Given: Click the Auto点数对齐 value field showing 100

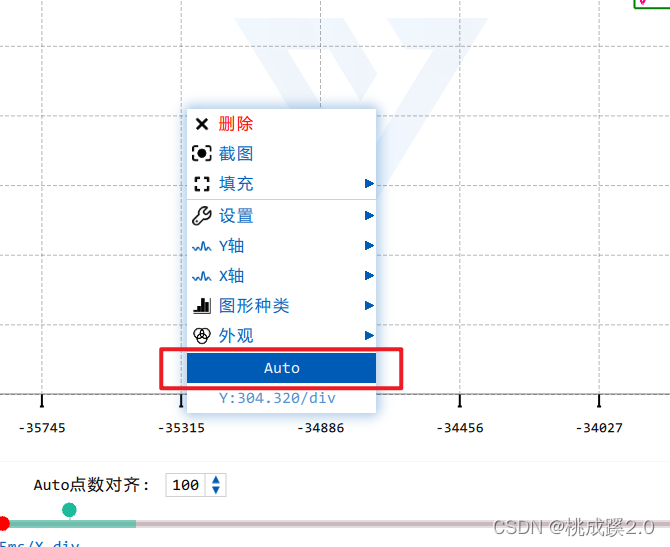Looking at the screenshot, I should pyautogui.click(x=186, y=485).
